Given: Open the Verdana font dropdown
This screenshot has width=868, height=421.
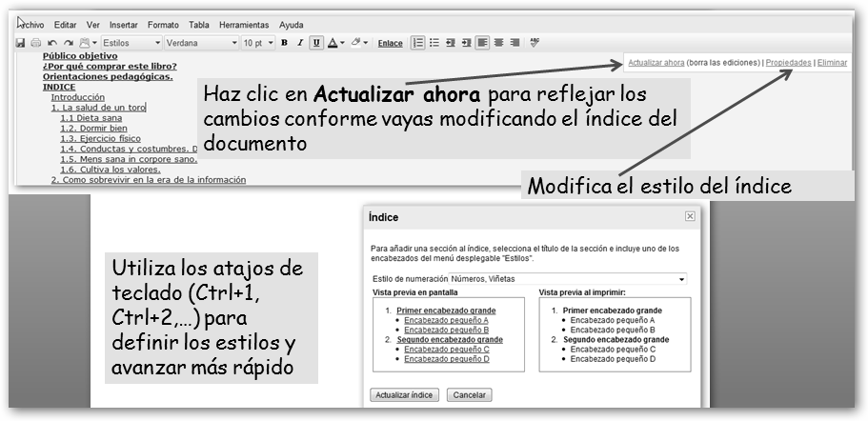Looking at the screenshot, I should pos(200,43).
